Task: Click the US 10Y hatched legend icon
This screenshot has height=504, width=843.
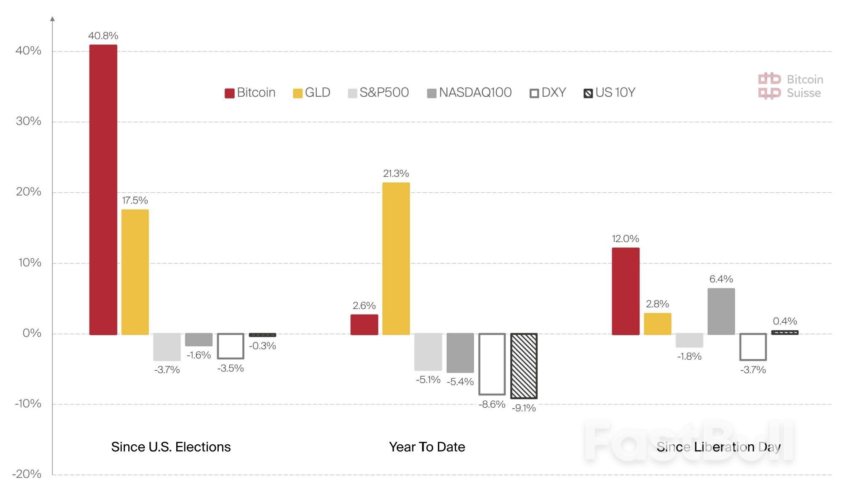Action: coord(588,93)
